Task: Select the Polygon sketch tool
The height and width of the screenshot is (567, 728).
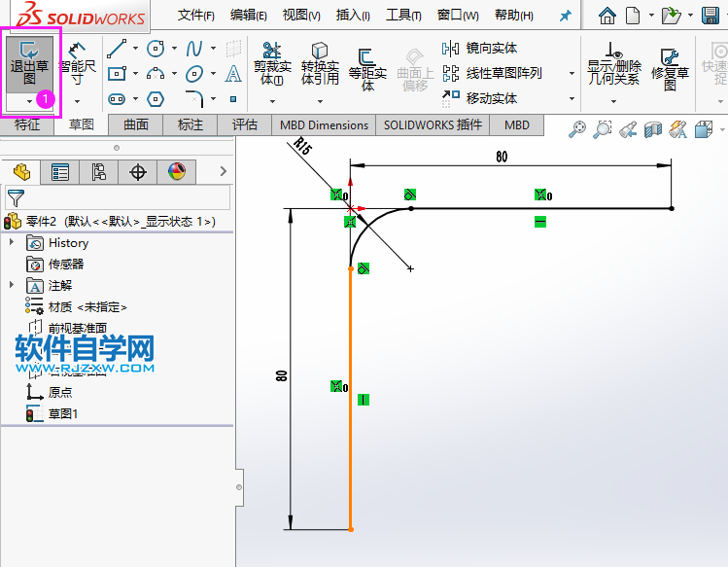Action: tap(156, 98)
